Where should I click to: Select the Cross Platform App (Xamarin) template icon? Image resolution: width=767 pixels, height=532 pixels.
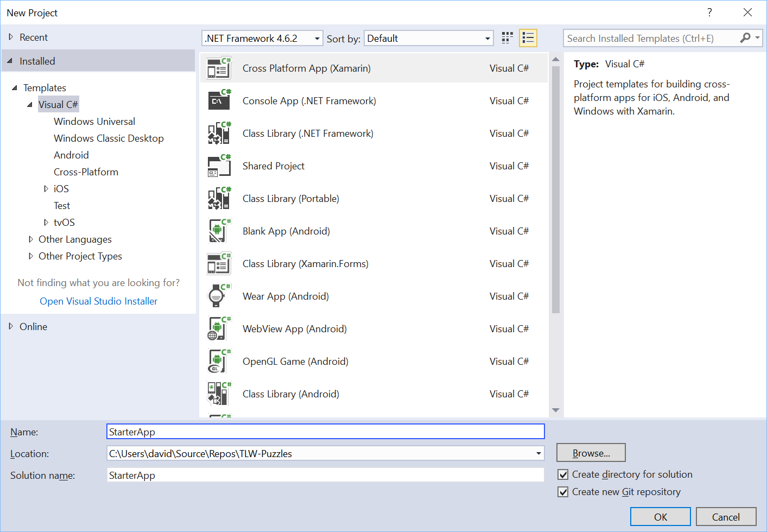[219, 68]
